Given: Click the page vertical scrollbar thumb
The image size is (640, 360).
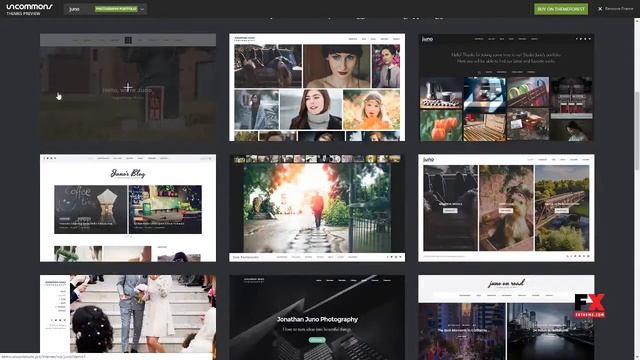Looking at the screenshot, I should point(637,131).
